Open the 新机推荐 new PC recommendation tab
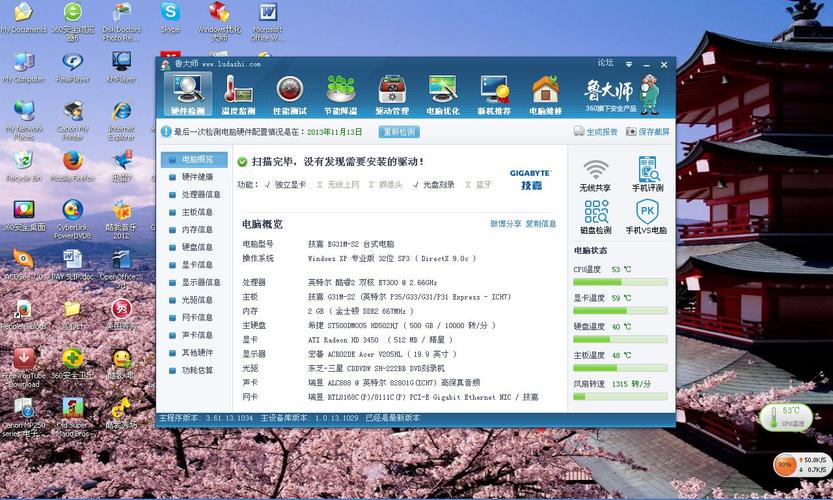The width and height of the screenshot is (833, 500). point(494,95)
